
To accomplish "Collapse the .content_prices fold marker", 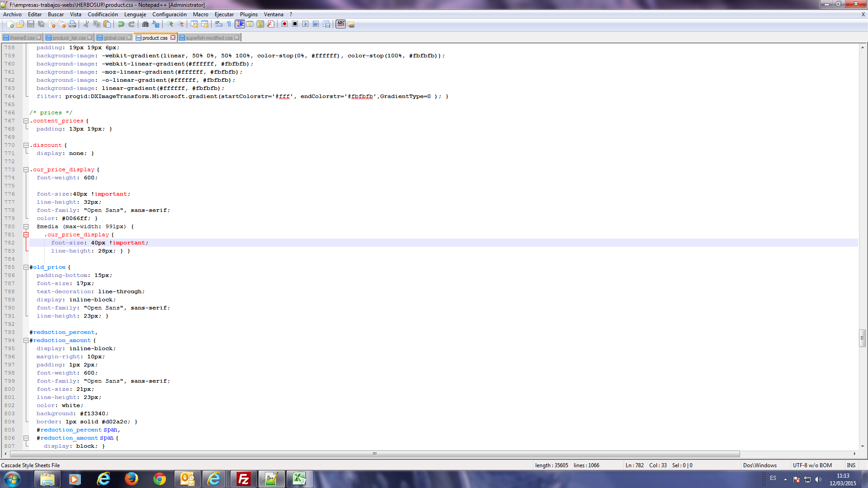I will coord(26,121).
